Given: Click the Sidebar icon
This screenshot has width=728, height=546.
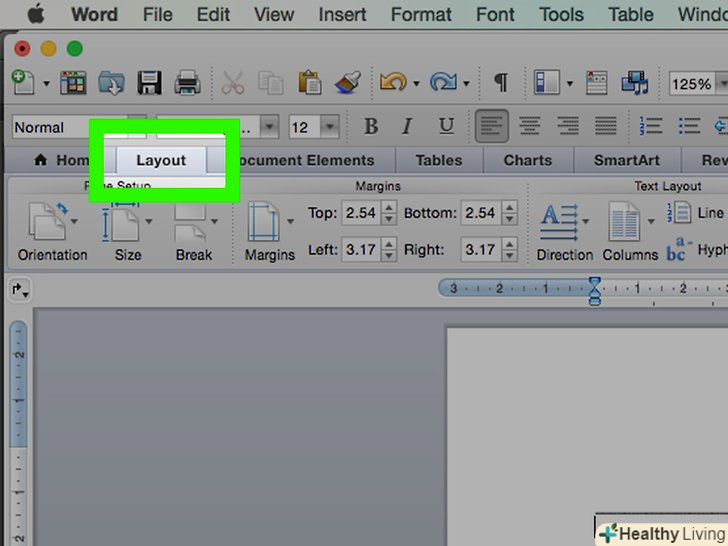Looking at the screenshot, I should coord(546,83).
